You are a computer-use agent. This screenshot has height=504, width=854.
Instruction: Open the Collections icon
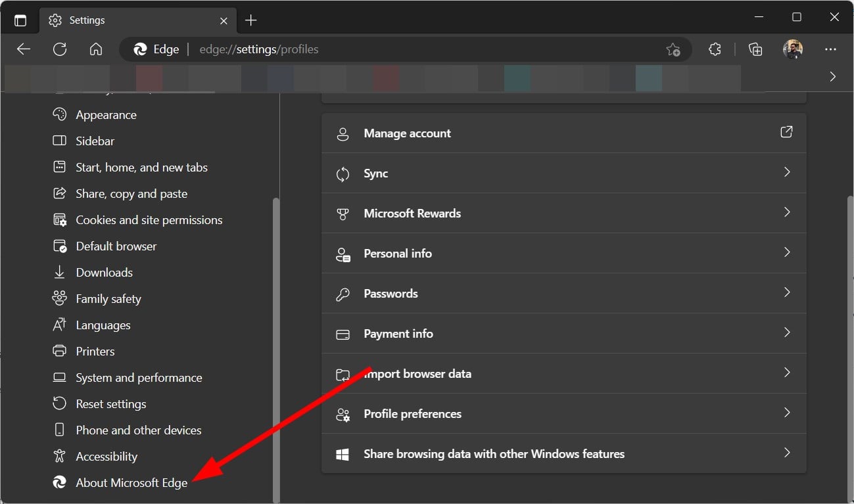point(755,49)
